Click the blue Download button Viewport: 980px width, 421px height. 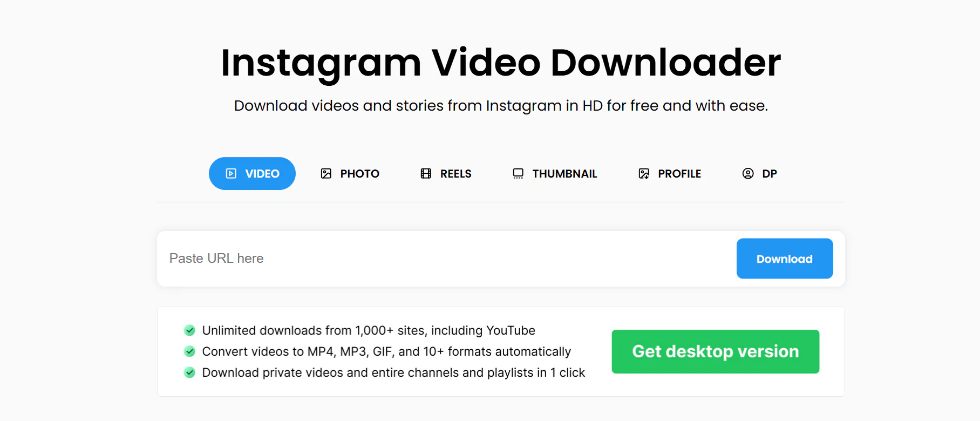coord(785,259)
